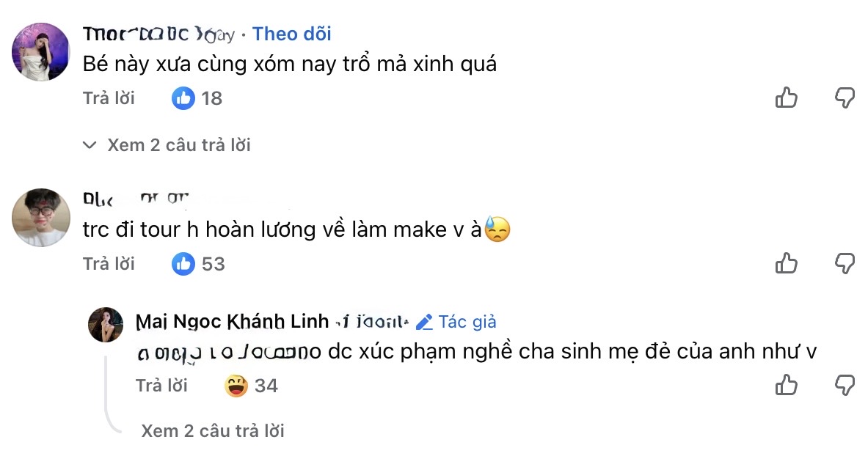Show replies under Khánh Linh's comment
868x467 pixels.
point(214,430)
